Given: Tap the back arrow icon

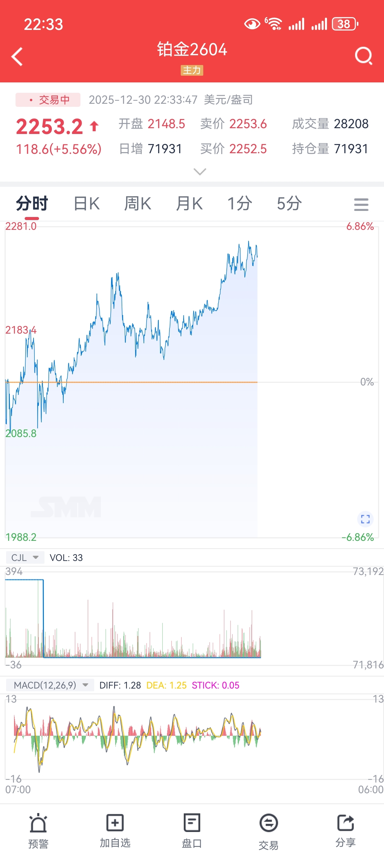Looking at the screenshot, I should (x=17, y=56).
